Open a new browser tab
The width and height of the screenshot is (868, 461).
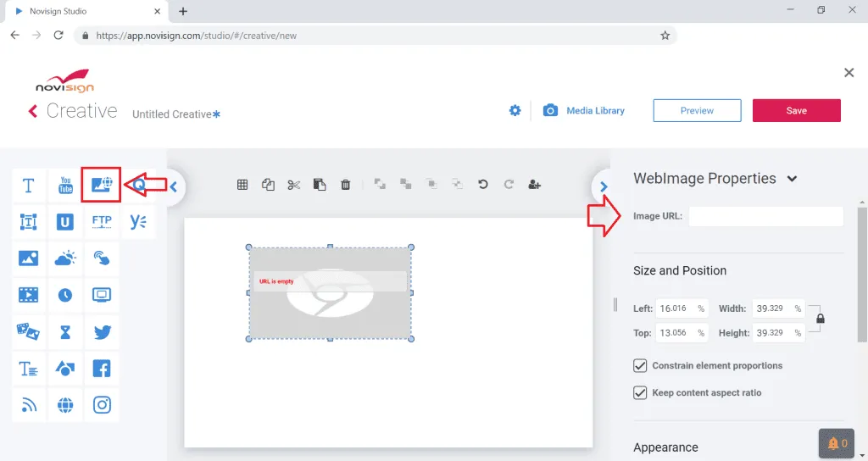click(183, 11)
